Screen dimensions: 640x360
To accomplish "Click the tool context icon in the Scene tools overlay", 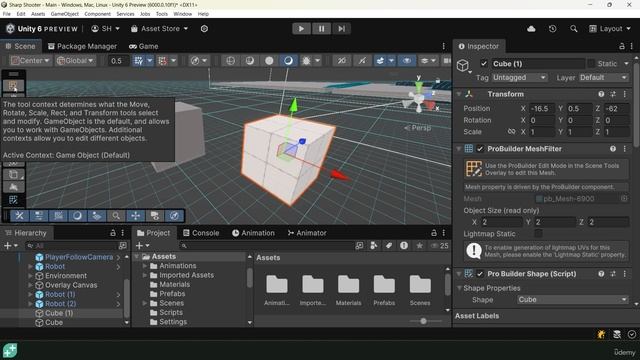I will (13, 86).
